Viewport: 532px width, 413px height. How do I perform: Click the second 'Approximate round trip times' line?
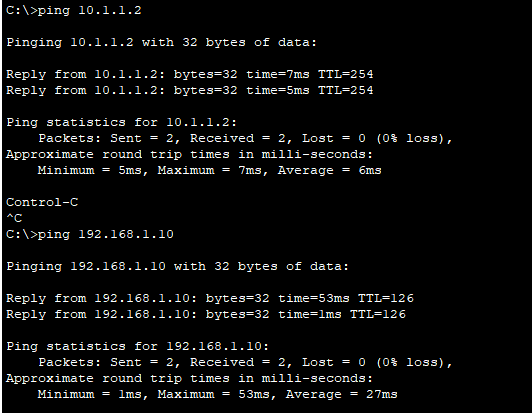(189, 378)
